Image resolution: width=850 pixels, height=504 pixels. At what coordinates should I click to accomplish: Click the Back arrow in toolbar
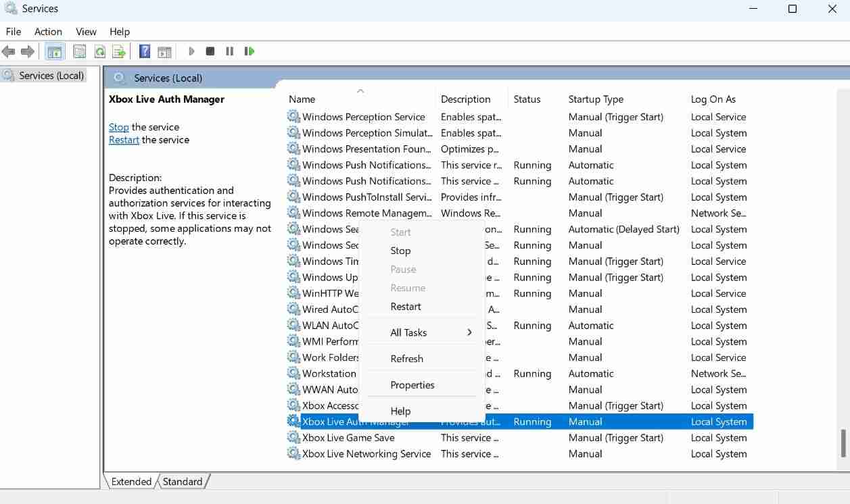(9, 51)
